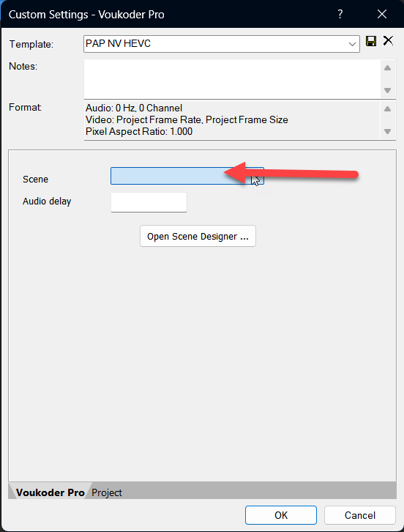Viewport: 404px width, 532px height.
Task: Close the Custom Settings dialog
Action: [382, 14]
